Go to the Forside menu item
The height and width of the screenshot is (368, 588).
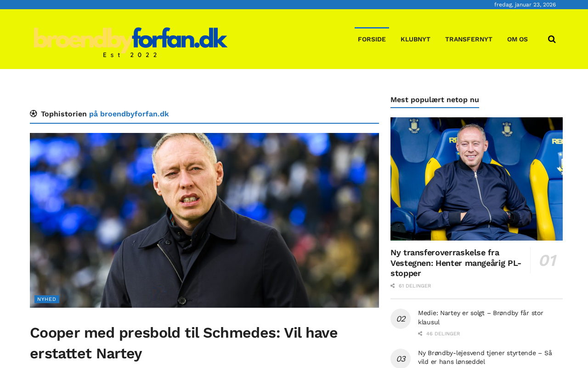coord(372,40)
